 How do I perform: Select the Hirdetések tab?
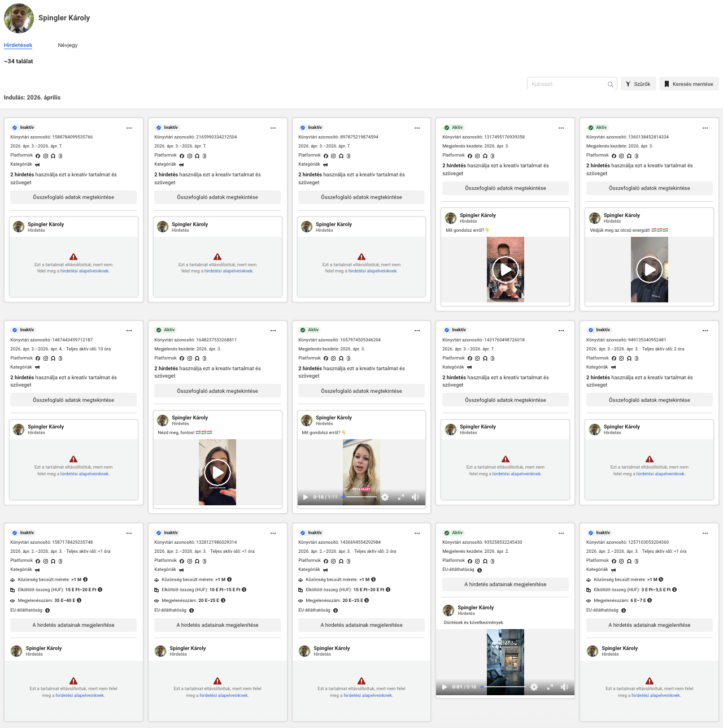tap(18, 45)
